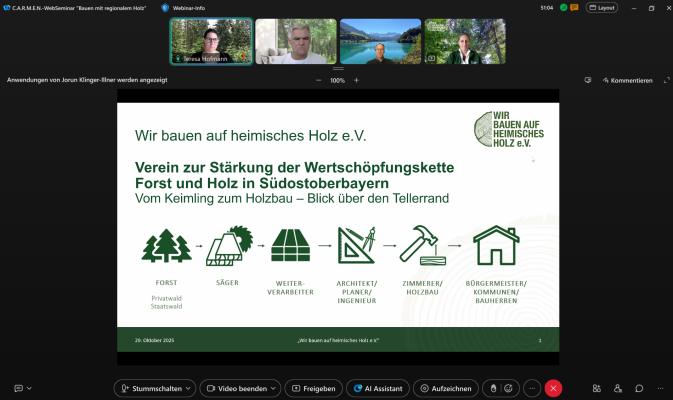Expand shared content to full screen
The image size is (673, 400).
point(667,80)
